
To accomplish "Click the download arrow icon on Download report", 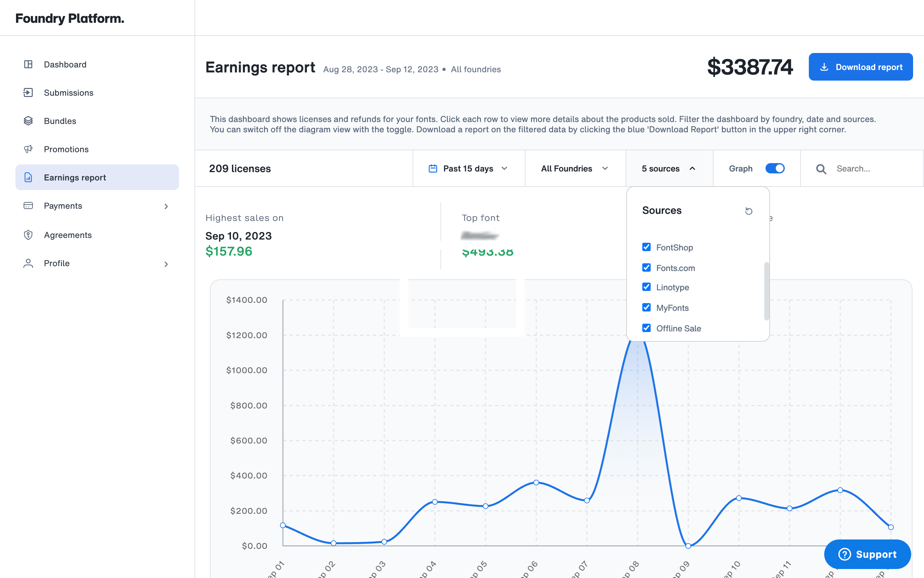I will [x=824, y=67].
